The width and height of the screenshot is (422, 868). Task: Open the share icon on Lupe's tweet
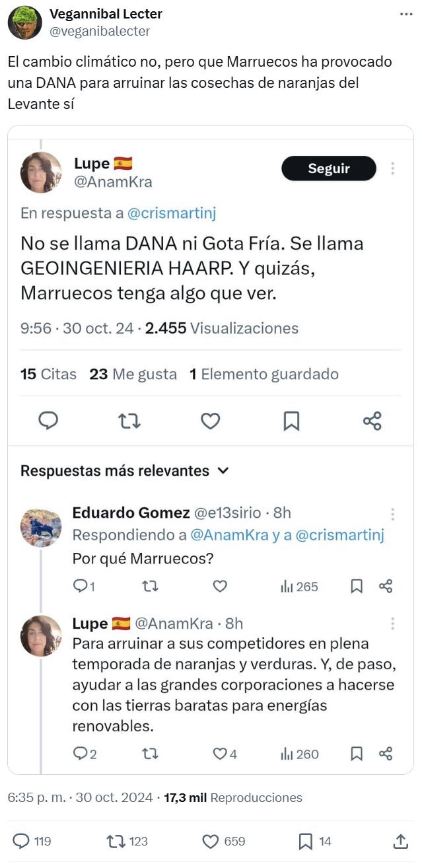click(x=372, y=421)
